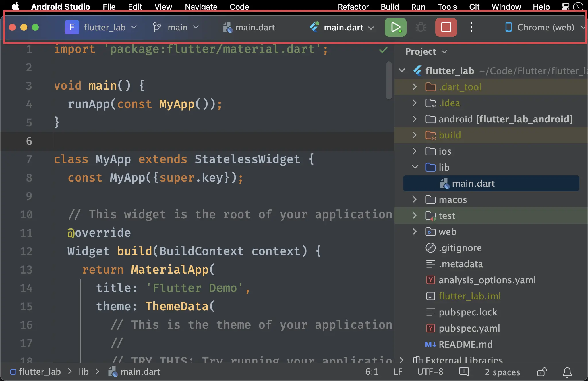Screen dimensions: 588x381
Task: Click 'Flutter Demo' string on line 14
Action: pos(195,288)
